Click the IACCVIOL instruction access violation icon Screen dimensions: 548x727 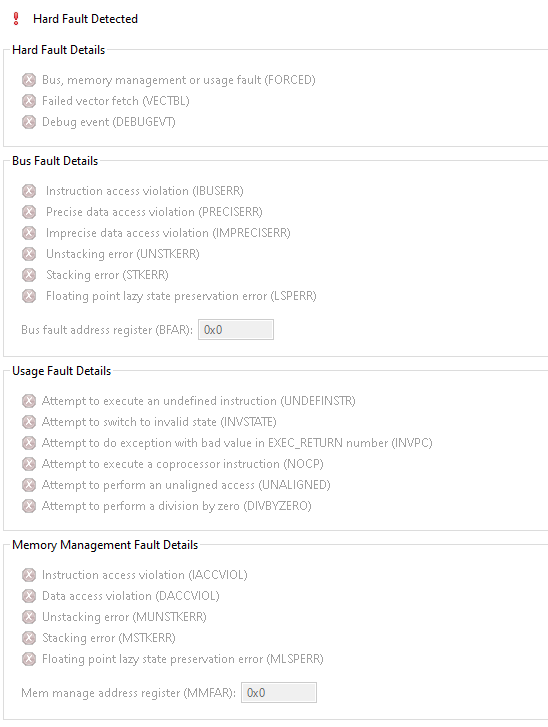point(29,575)
